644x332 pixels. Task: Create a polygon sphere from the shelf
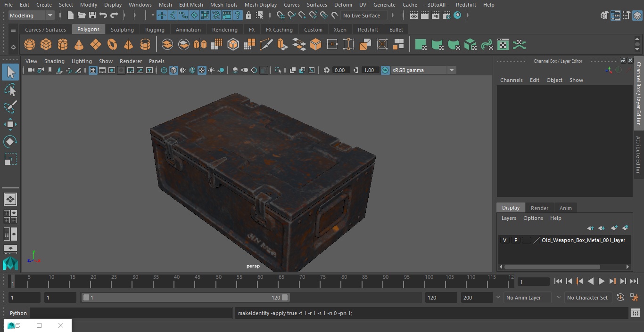30,45
